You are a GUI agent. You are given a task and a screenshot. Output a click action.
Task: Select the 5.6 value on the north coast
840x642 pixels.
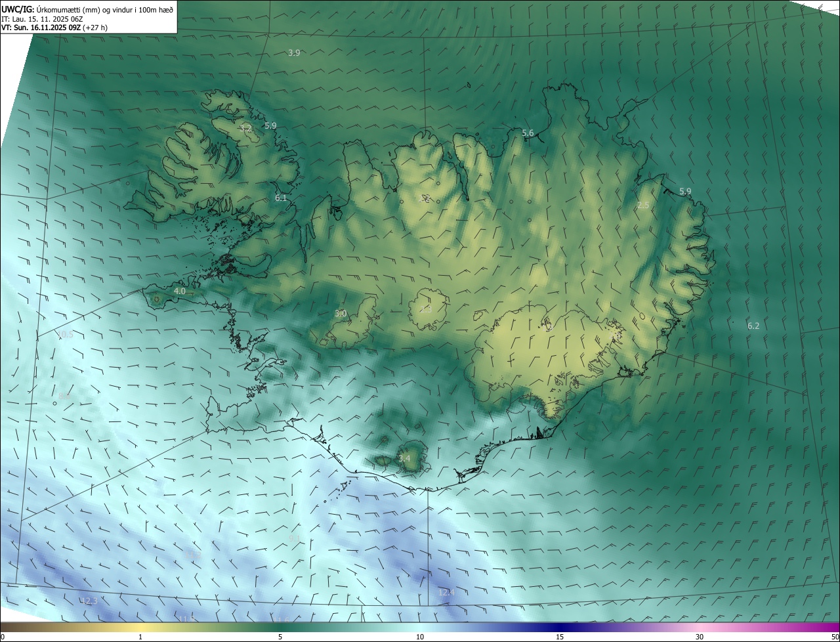(528, 133)
